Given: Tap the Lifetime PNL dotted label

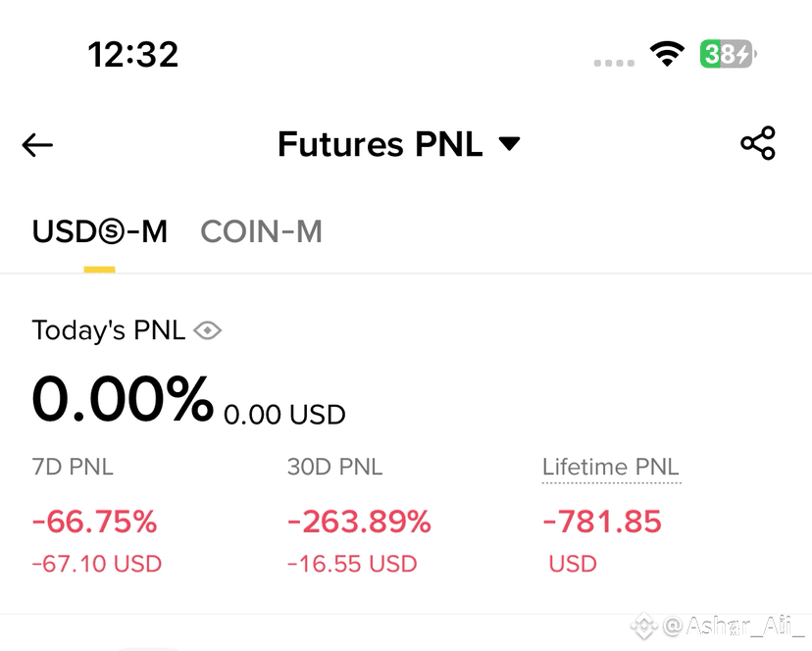Looking at the screenshot, I should 611,467.
